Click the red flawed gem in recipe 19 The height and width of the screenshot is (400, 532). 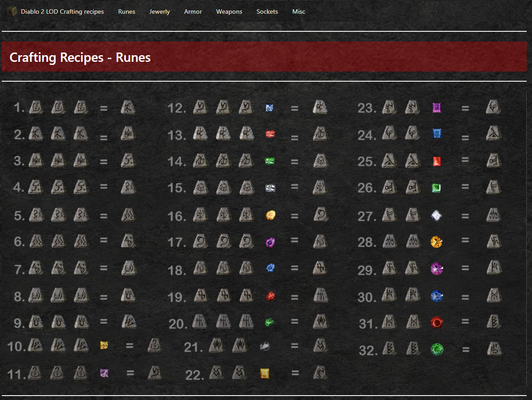point(270,296)
